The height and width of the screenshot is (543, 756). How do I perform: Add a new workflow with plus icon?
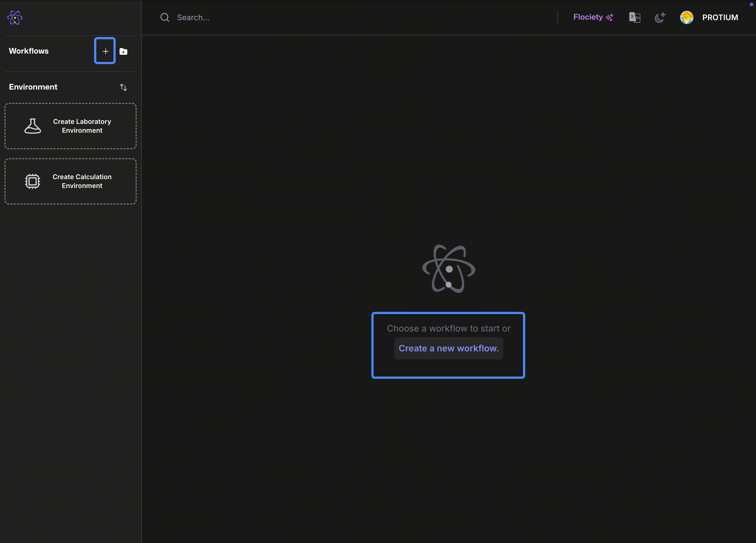tap(105, 51)
